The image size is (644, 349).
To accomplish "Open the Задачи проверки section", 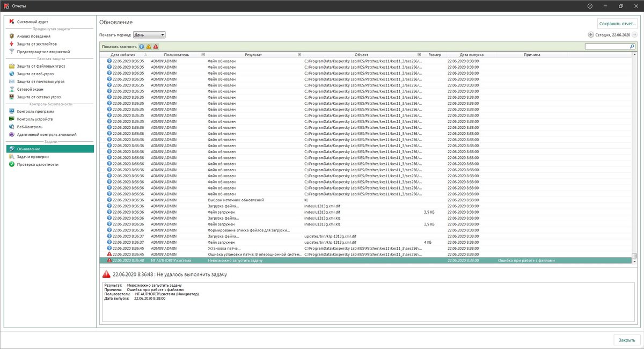I will 32,157.
